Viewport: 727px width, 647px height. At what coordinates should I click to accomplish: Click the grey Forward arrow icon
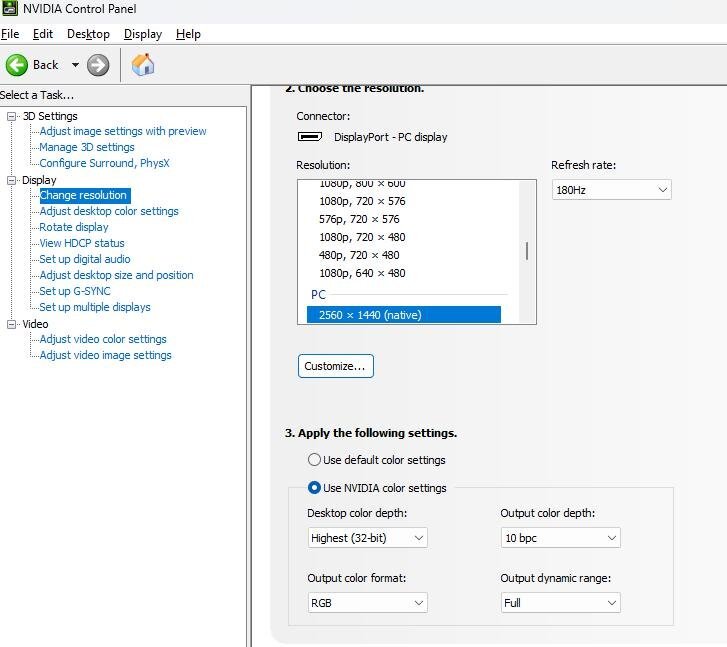tap(98, 65)
